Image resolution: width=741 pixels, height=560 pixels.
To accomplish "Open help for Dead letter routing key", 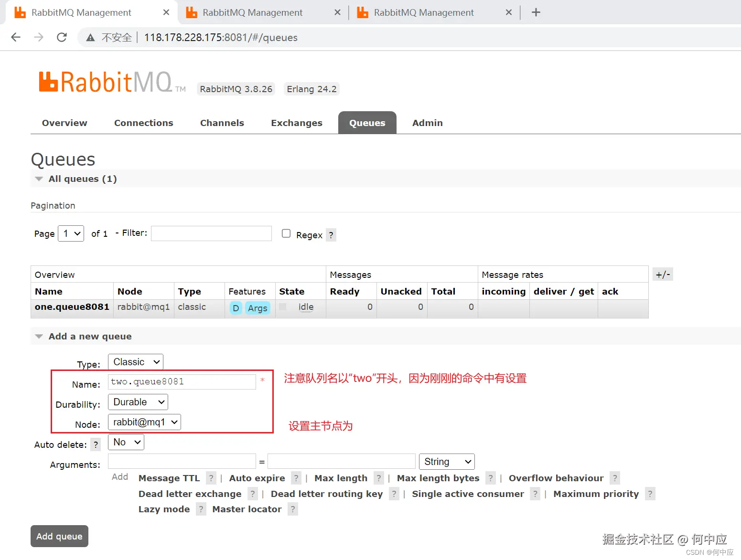I will pos(394,494).
